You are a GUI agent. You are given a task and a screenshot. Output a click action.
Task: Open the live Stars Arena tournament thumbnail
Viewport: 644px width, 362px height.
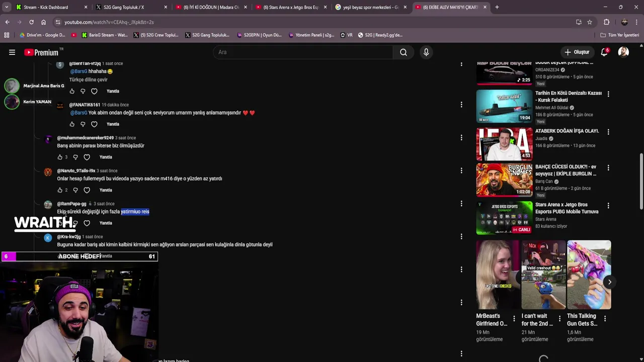(x=504, y=218)
